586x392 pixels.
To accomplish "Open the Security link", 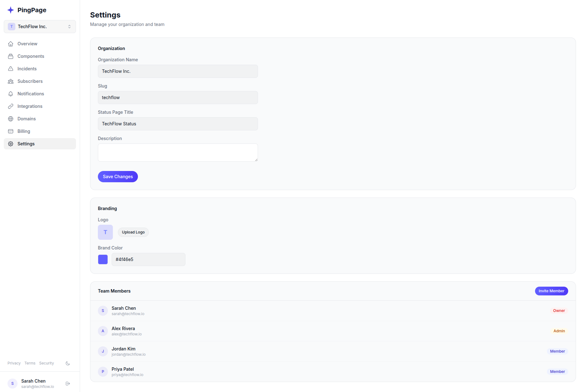I will tap(47, 363).
